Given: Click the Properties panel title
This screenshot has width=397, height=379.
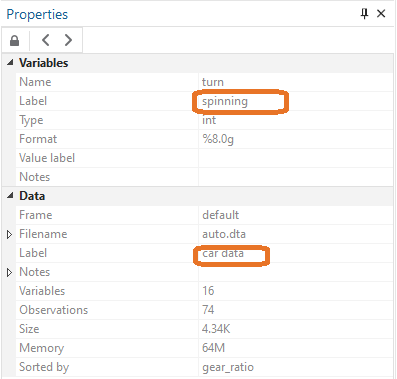Looking at the screenshot, I should pyautogui.click(x=37, y=15).
